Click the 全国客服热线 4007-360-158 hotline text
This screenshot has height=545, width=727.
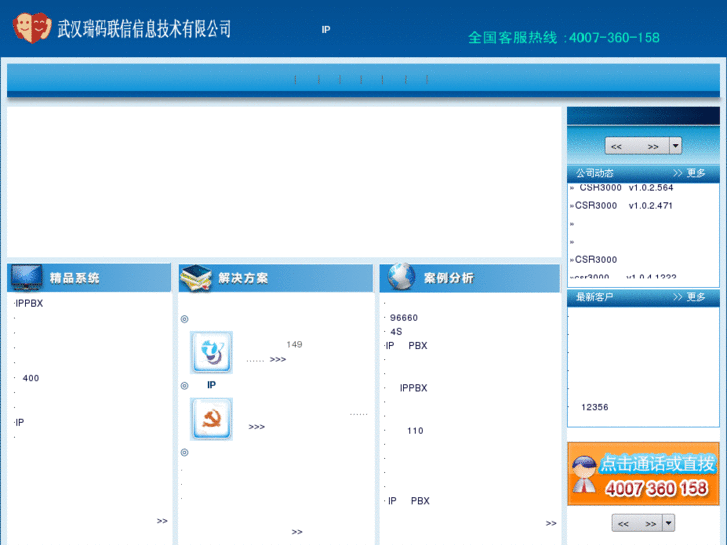(x=563, y=38)
